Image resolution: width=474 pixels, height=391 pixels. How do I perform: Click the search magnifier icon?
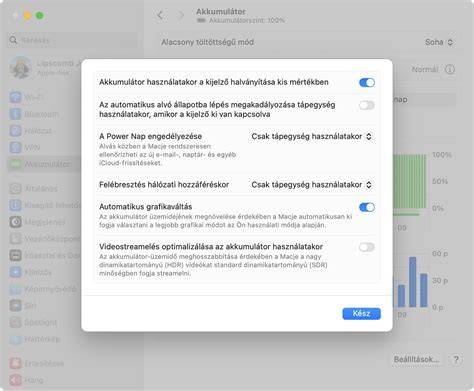(x=13, y=40)
